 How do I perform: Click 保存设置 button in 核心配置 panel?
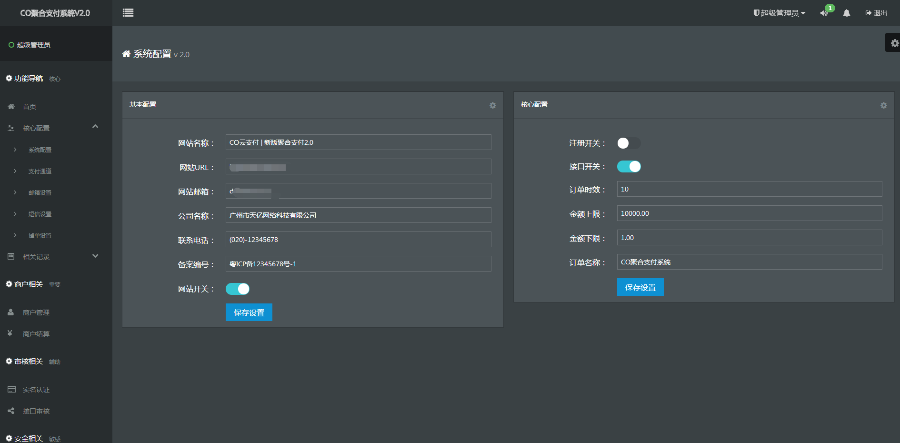point(640,287)
